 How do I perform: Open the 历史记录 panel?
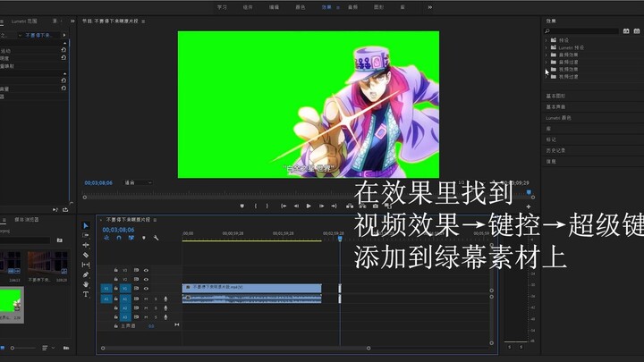[x=555, y=151]
